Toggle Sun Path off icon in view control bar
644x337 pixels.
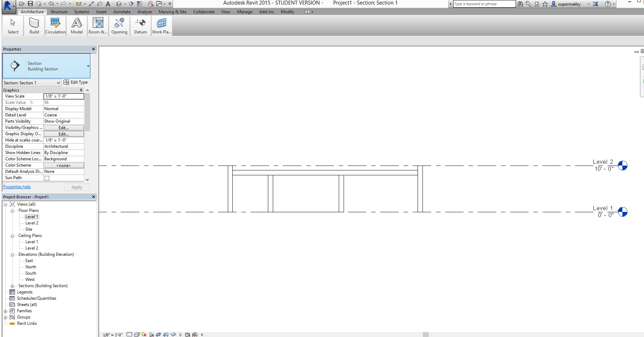click(144, 335)
